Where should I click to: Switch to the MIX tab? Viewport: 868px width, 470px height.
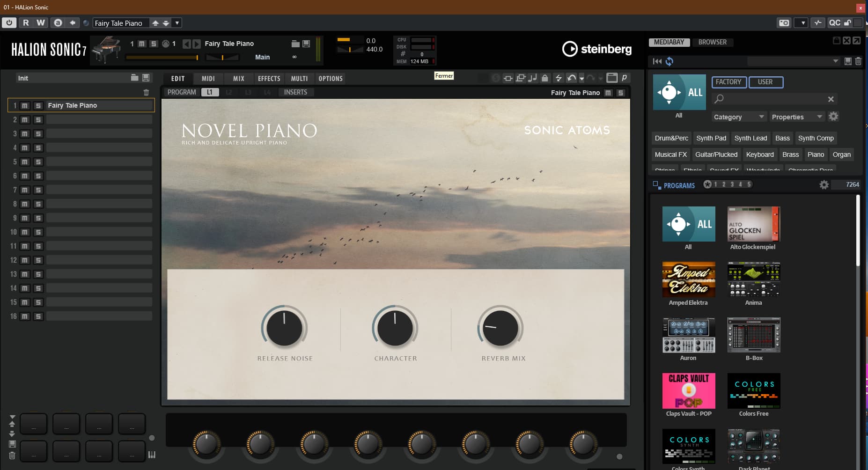(x=239, y=79)
